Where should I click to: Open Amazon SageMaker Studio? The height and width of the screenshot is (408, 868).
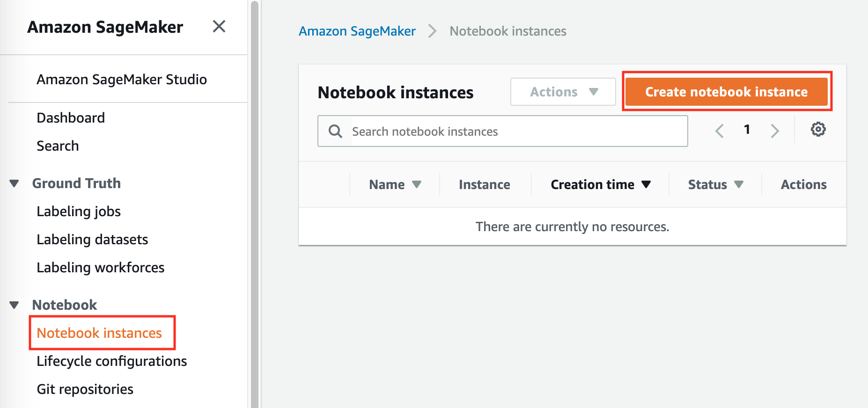[122, 80]
